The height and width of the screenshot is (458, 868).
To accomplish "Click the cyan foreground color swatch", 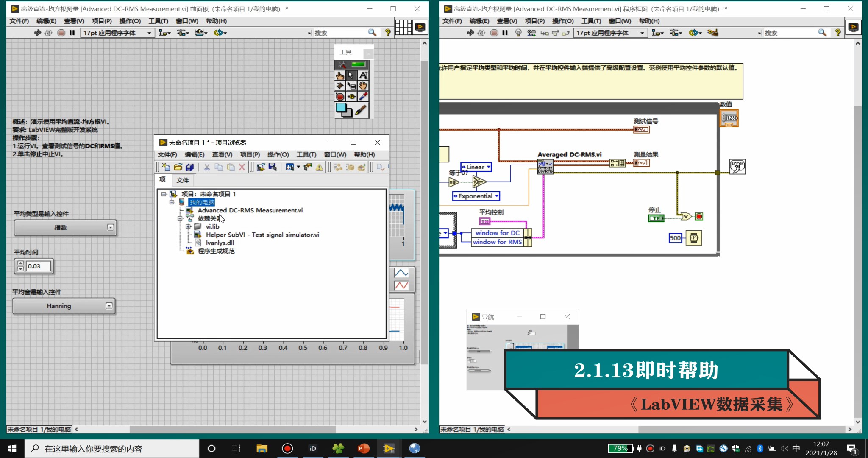I will (x=340, y=107).
